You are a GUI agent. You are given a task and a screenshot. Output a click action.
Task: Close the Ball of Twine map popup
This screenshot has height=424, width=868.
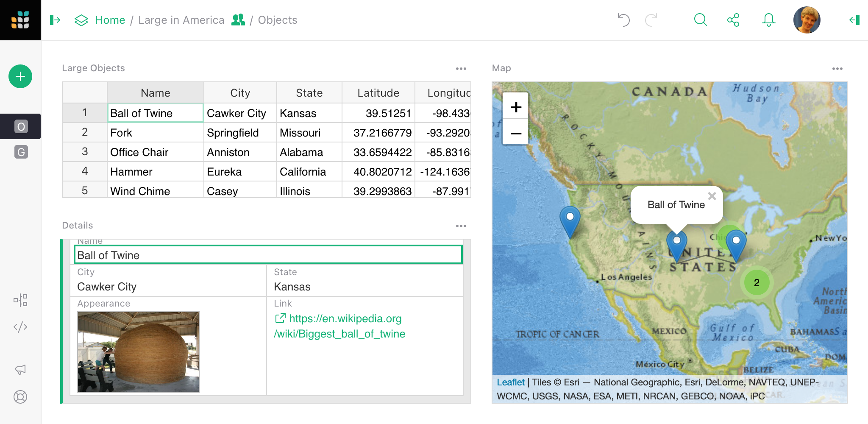click(712, 196)
